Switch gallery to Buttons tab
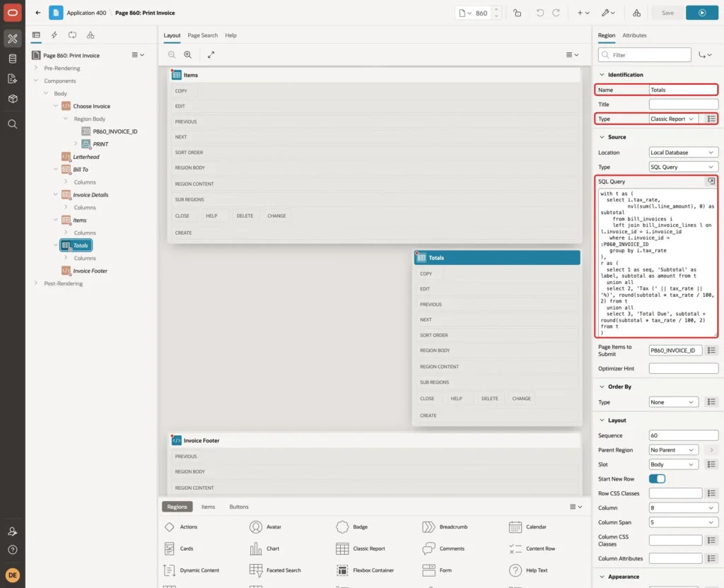Viewport: 724px width, 588px height. [239, 507]
